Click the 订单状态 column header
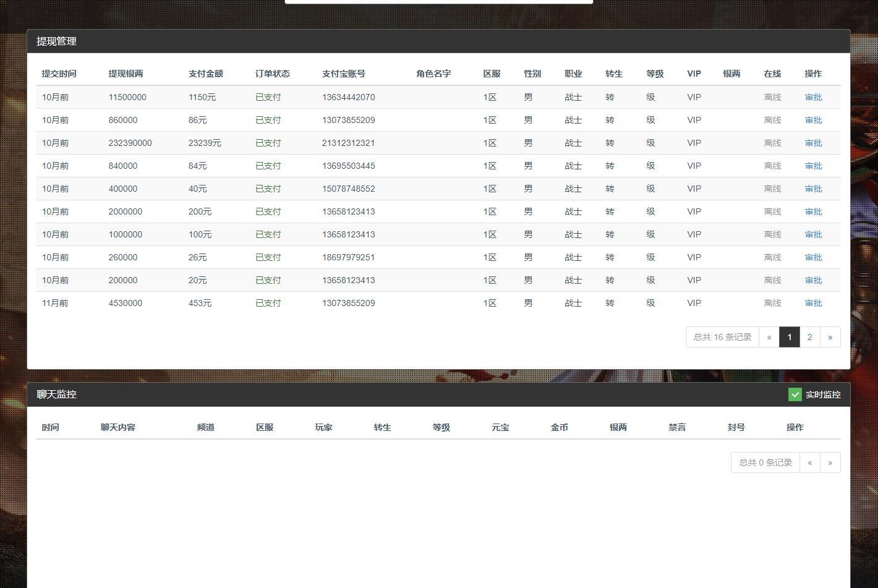 (x=273, y=74)
